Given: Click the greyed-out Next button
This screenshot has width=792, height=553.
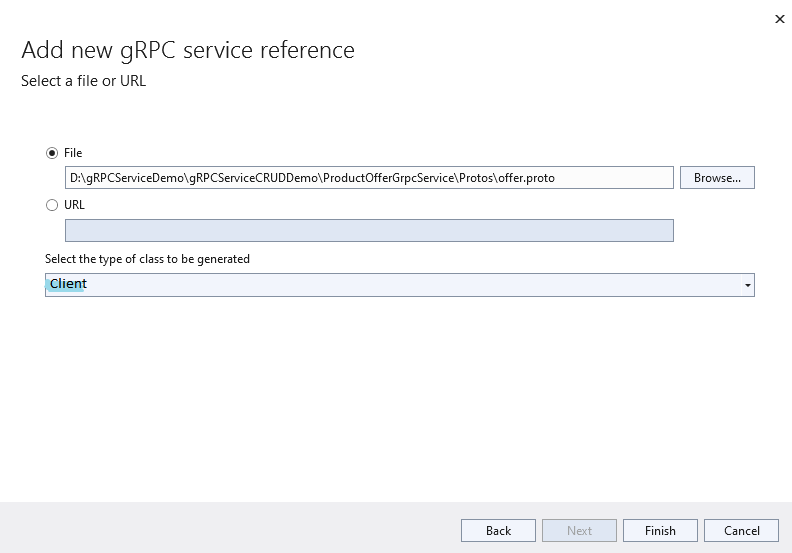Looking at the screenshot, I should pos(579,531).
